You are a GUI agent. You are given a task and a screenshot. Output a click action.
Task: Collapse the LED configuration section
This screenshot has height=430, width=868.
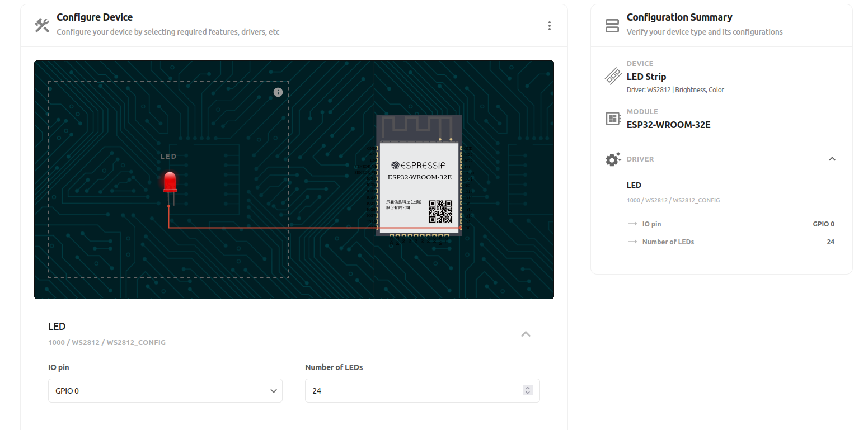[x=526, y=334]
